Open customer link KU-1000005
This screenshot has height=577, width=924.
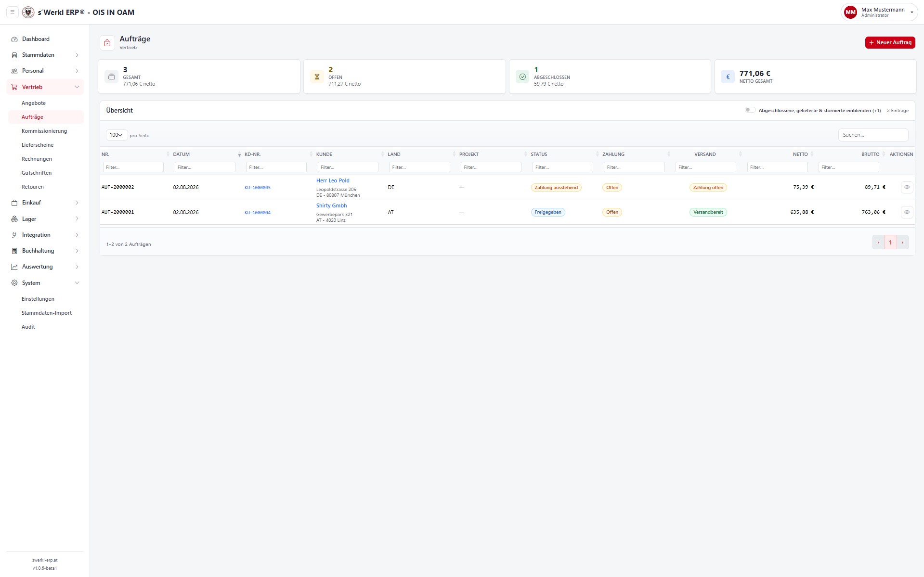[258, 188]
